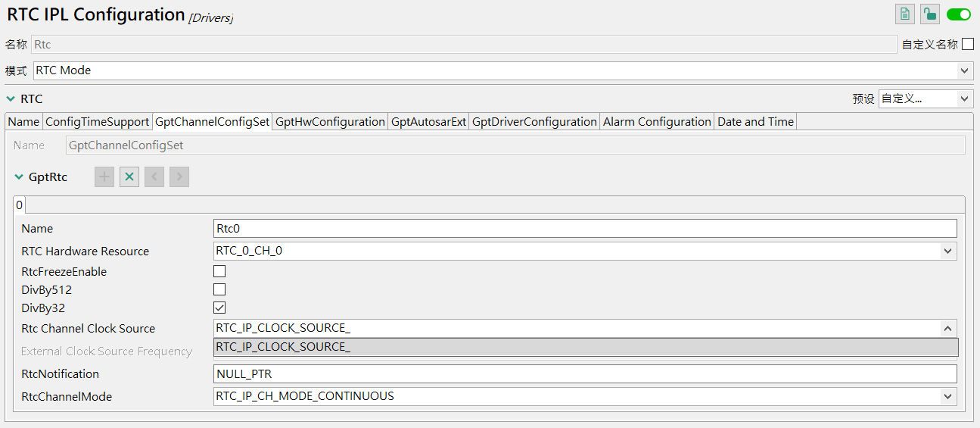Click the plus icon to add GptRtc item
Image resolution: width=980 pixels, height=428 pixels.
pos(104,177)
